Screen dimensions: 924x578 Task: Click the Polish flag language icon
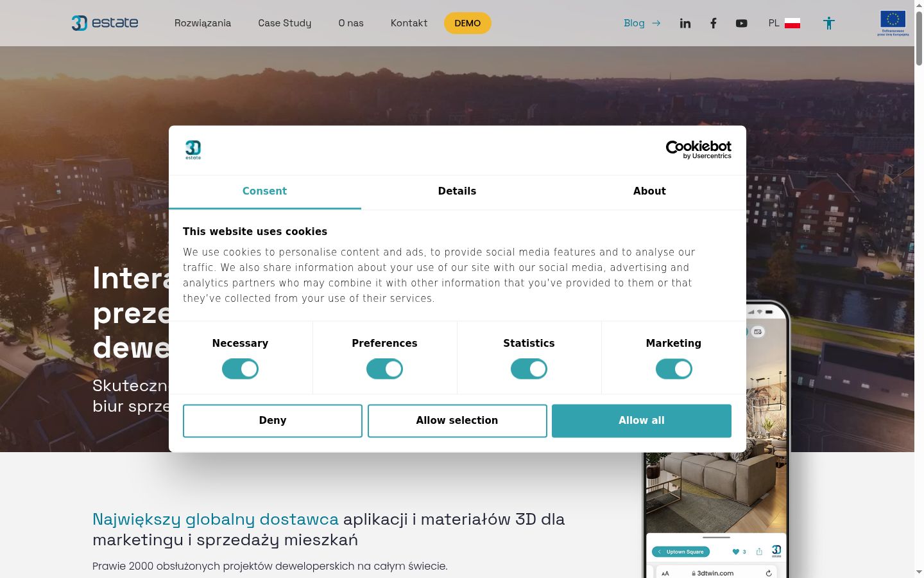(792, 23)
